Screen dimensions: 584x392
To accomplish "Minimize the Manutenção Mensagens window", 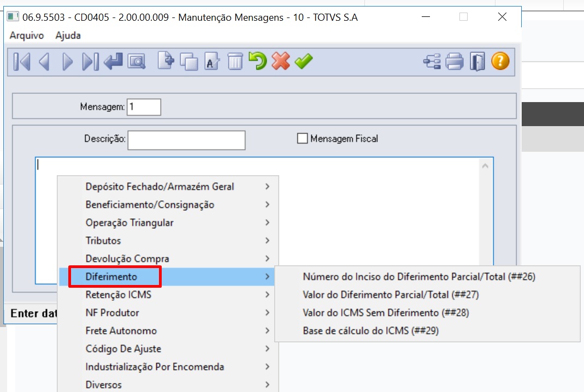I will pos(426,17).
